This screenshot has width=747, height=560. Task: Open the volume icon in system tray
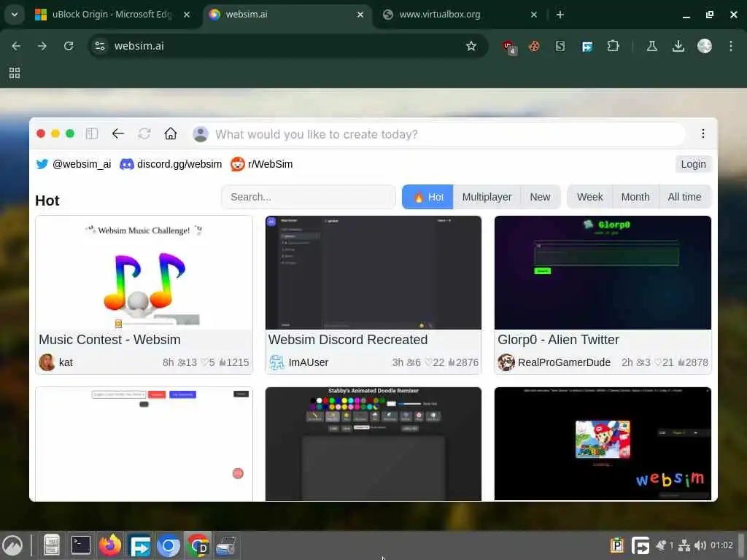coord(700,545)
